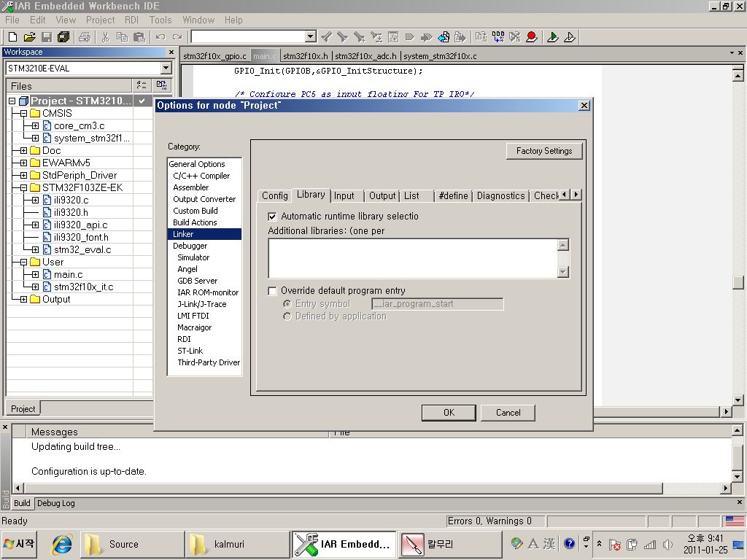Click the Paste toolbar icon
The image size is (747, 560).
139,36
